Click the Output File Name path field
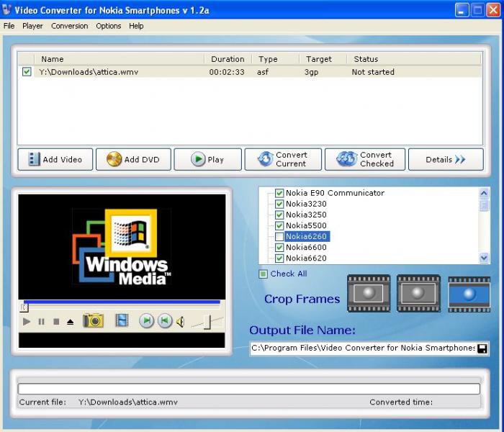This screenshot has height=432, width=504. (363, 348)
